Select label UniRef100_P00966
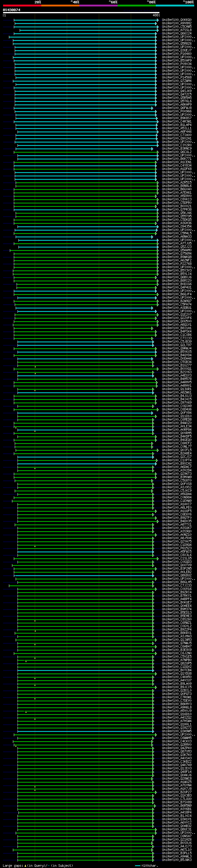 (x=177, y=111)
